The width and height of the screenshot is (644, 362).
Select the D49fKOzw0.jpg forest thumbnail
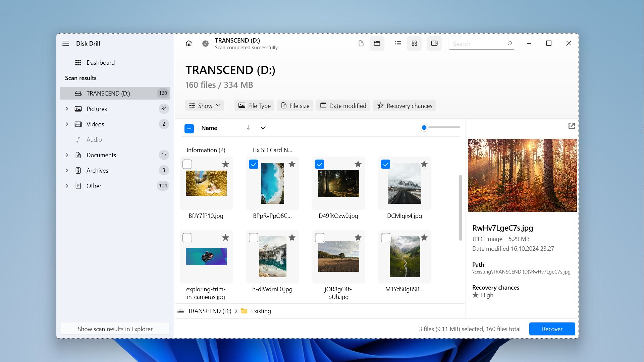pos(338,183)
